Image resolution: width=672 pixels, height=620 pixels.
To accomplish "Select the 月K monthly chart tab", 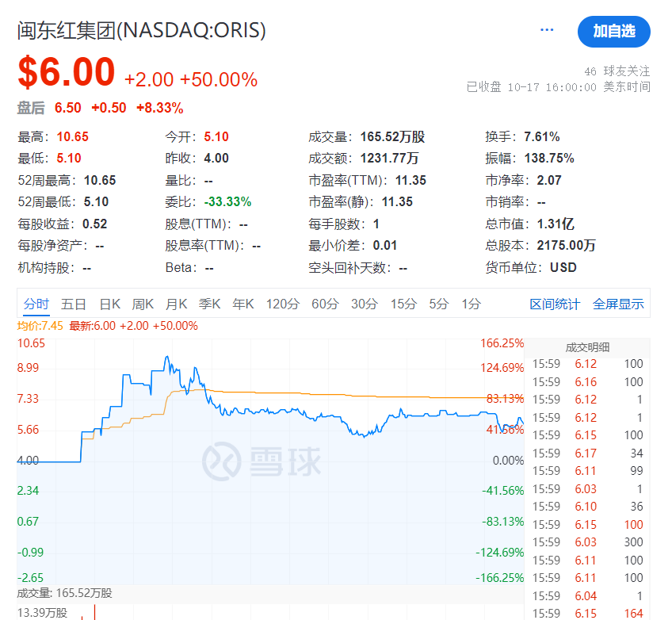I will 180,304.
